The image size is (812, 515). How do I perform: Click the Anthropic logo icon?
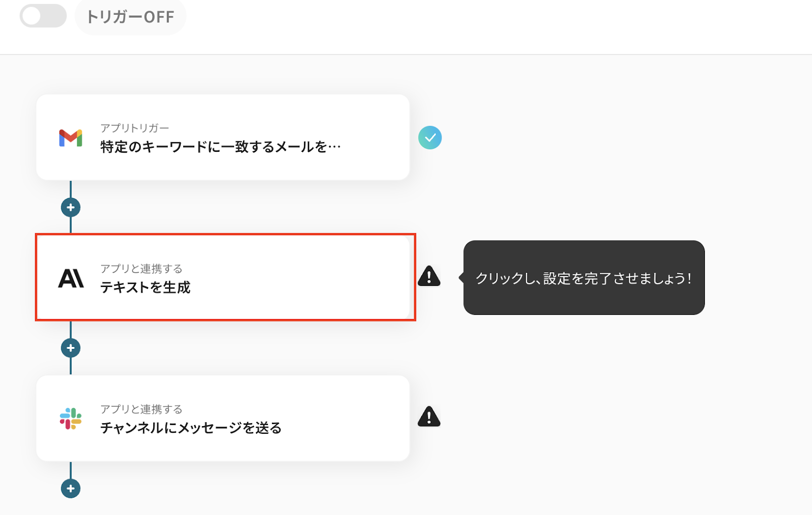(x=71, y=278)
